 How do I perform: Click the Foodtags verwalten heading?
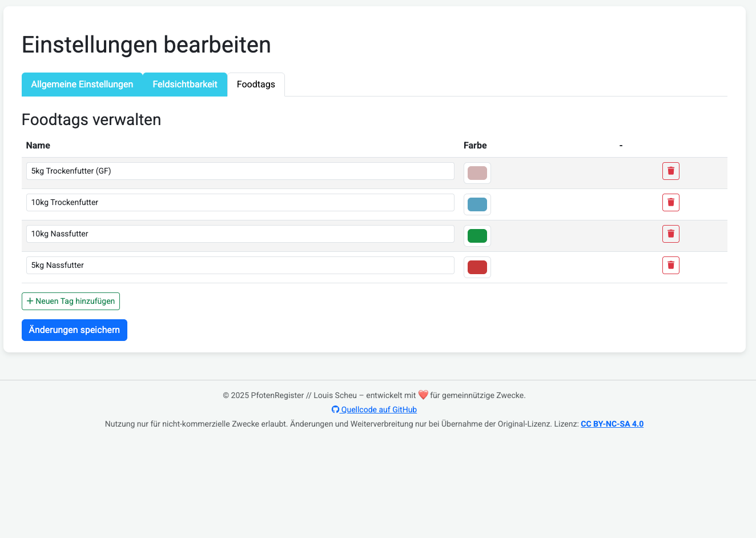[x=91, y=119]
